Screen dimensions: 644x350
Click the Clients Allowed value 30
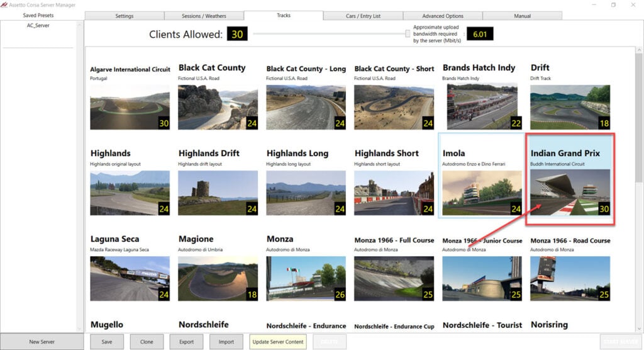(x=237, y=34)
